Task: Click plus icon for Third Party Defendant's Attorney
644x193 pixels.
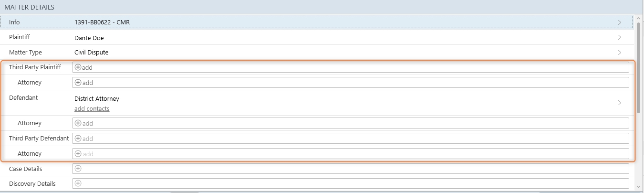Action: point(78,154)
